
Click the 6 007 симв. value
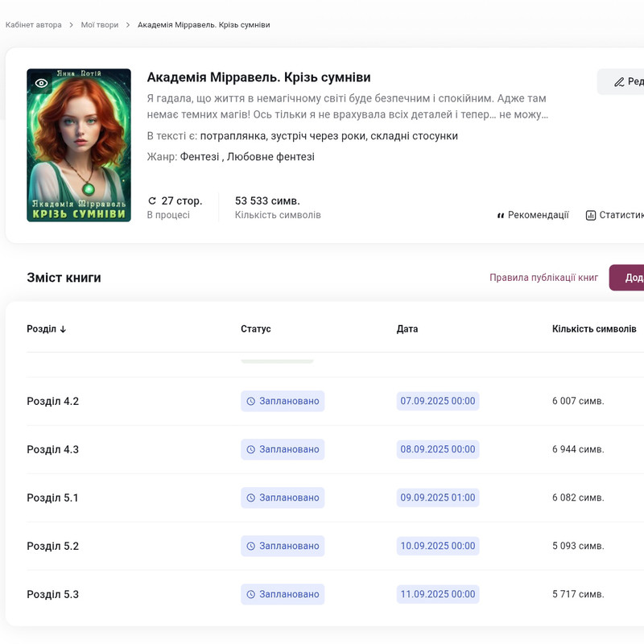click(578, 401)
